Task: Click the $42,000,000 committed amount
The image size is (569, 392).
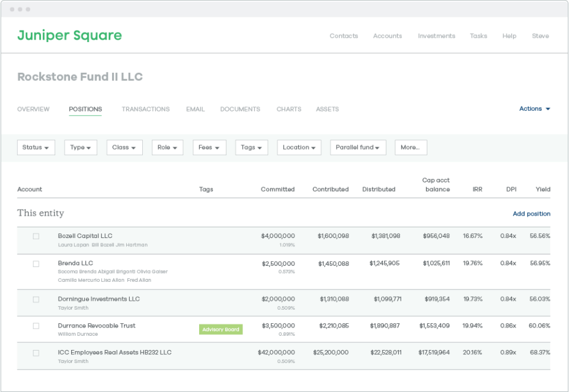Action: tap(276, 352)
